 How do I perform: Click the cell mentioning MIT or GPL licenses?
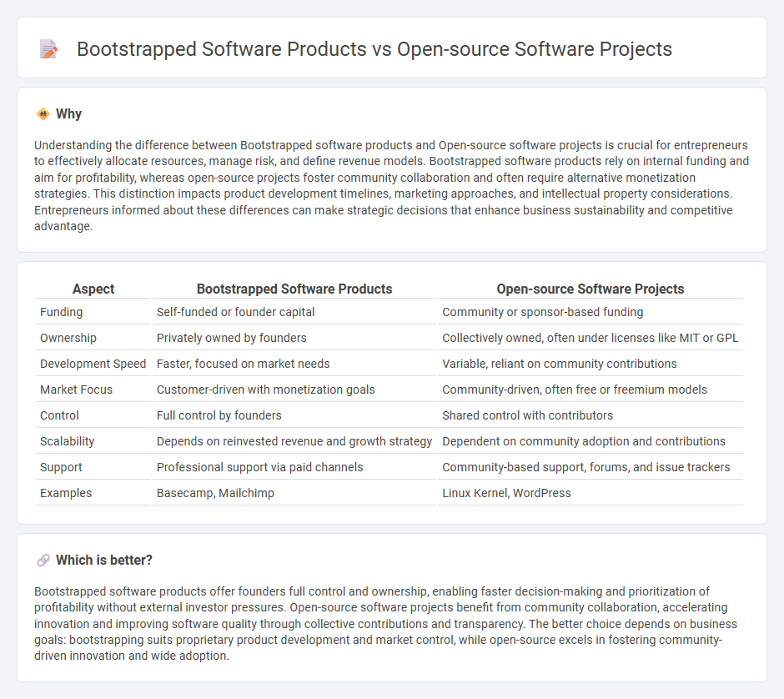click(x=590, y=338)
